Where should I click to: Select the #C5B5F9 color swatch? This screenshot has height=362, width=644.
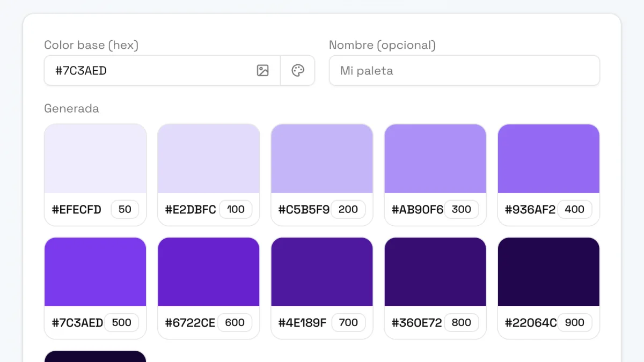(x=322, y=159)
